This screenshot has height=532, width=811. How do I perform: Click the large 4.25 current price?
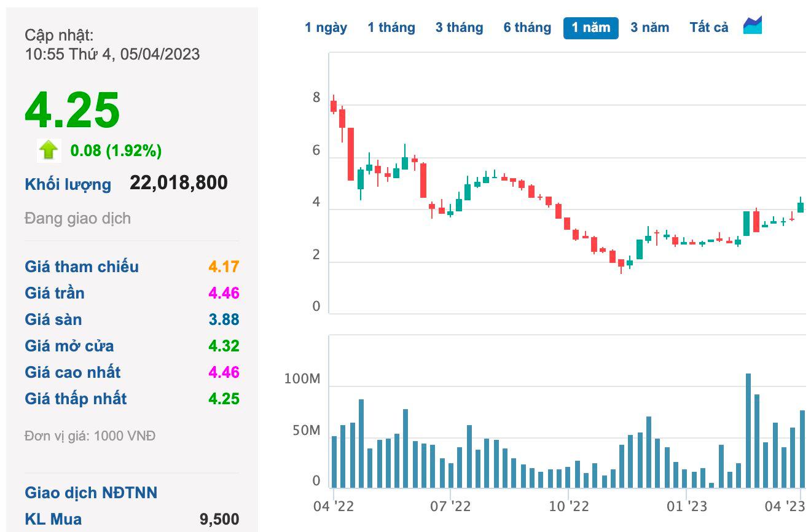(x=72, y=111)
